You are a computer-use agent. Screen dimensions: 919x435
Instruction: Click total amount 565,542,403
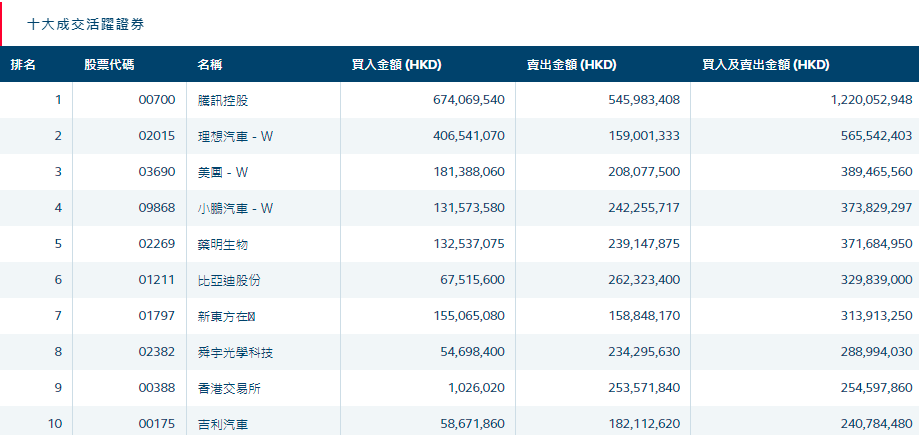point(877,136)
